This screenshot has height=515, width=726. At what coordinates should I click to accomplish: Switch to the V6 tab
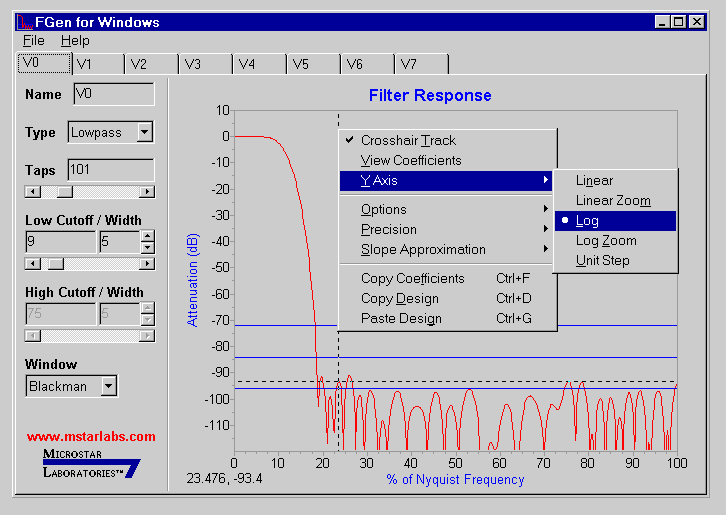[369, 64]
